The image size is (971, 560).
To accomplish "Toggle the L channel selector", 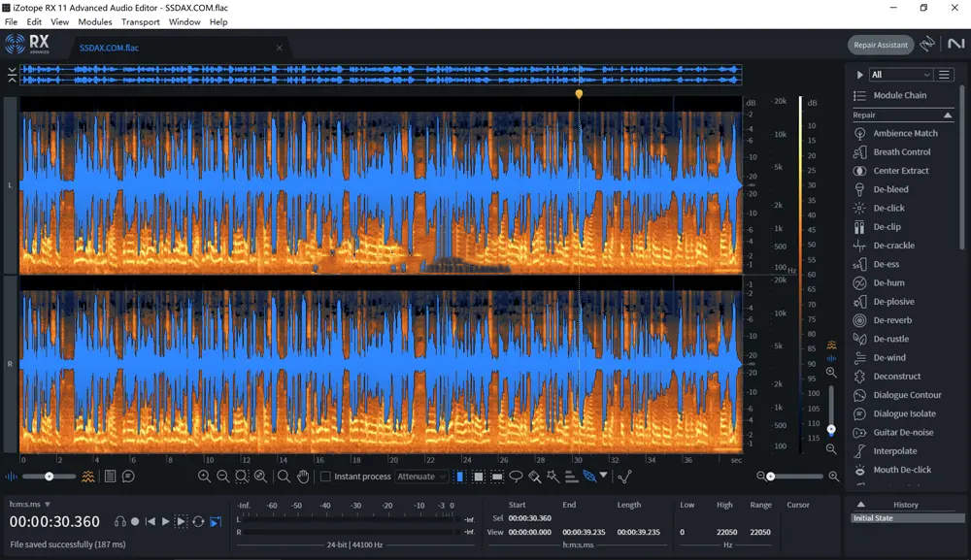I will (x=10, y=185).
